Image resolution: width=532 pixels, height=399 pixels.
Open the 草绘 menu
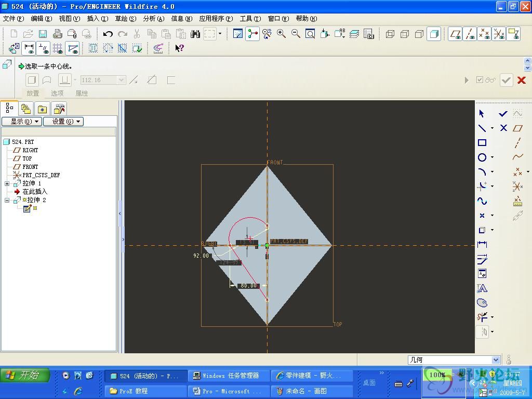pyautogui.click(x=126, y=19)
